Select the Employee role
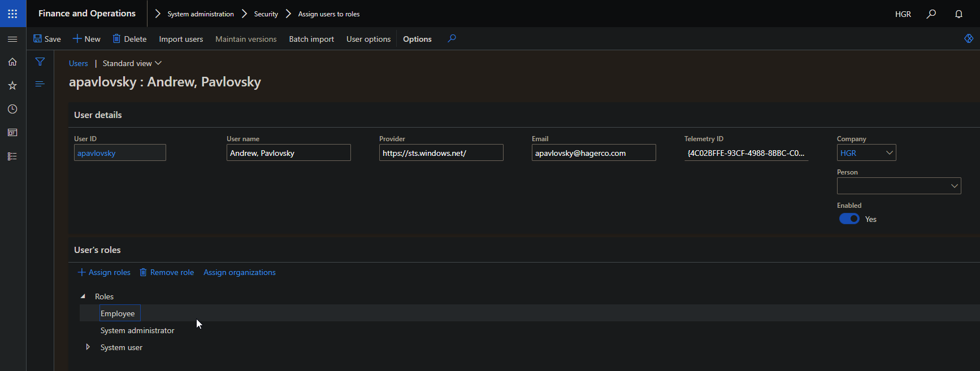 click(118, 313)
